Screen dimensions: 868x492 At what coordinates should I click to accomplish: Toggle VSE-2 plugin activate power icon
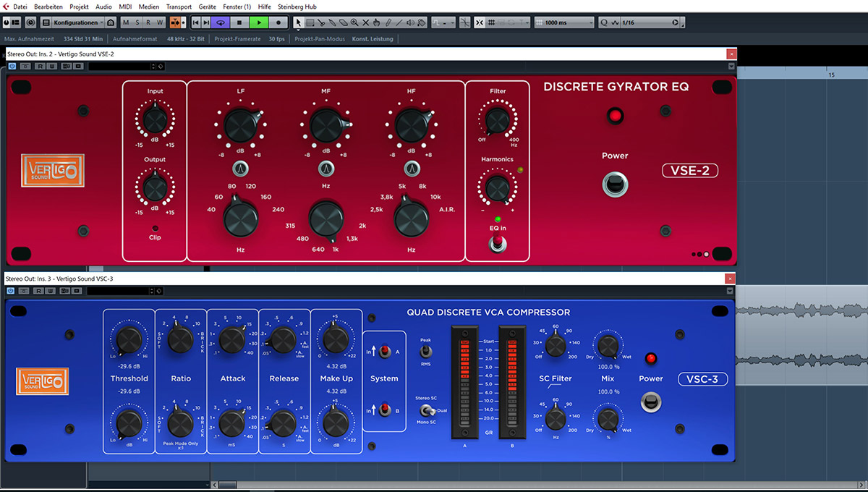coord(12,67)
